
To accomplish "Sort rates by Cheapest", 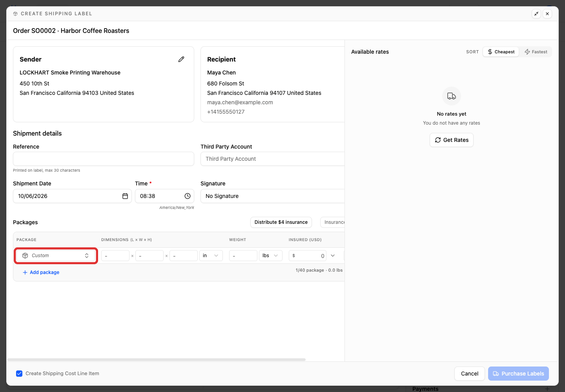I will [x=501, y=52].
